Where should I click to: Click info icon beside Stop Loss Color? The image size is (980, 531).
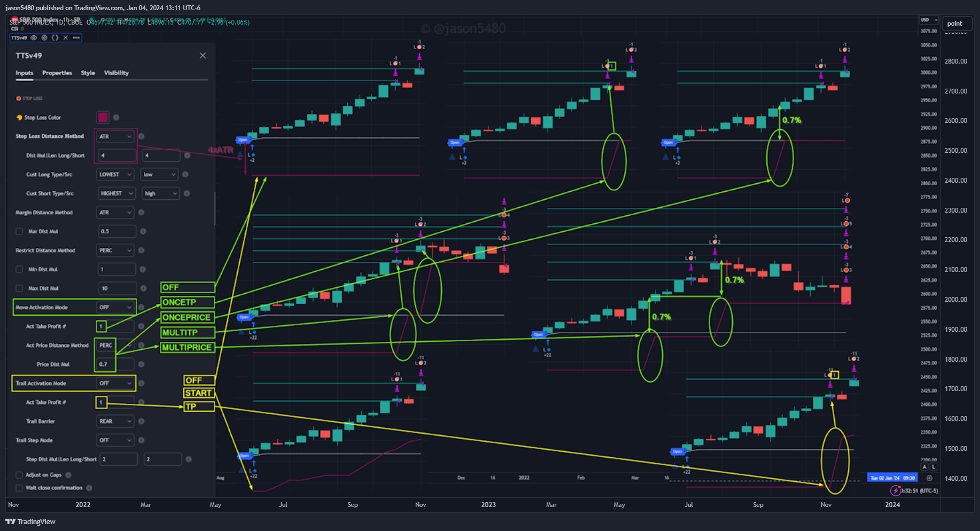click(x=116, y=118)
